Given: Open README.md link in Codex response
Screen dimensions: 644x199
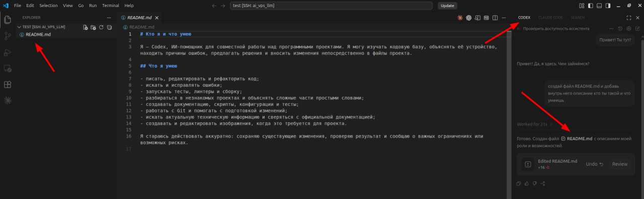Looking at the screenshot, I should point(577,139).
